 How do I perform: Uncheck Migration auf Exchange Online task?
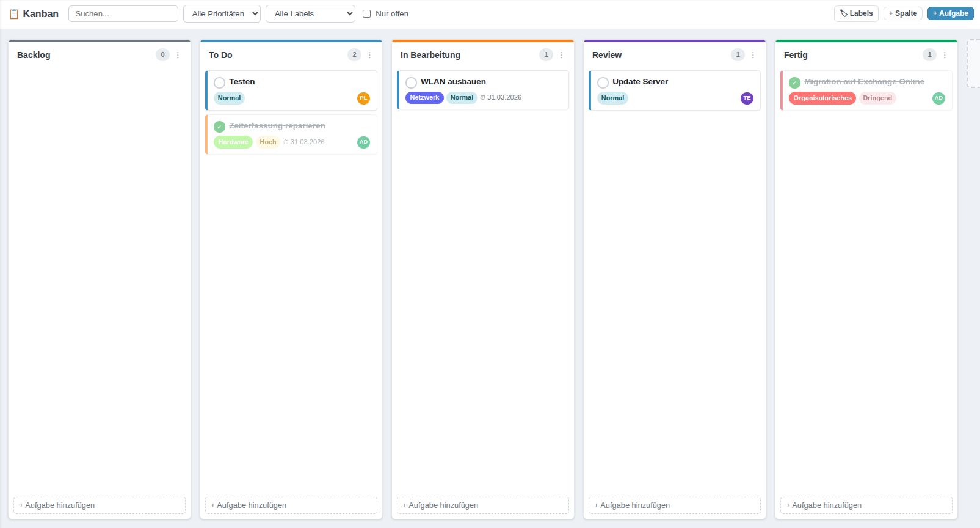click(795, 82)
